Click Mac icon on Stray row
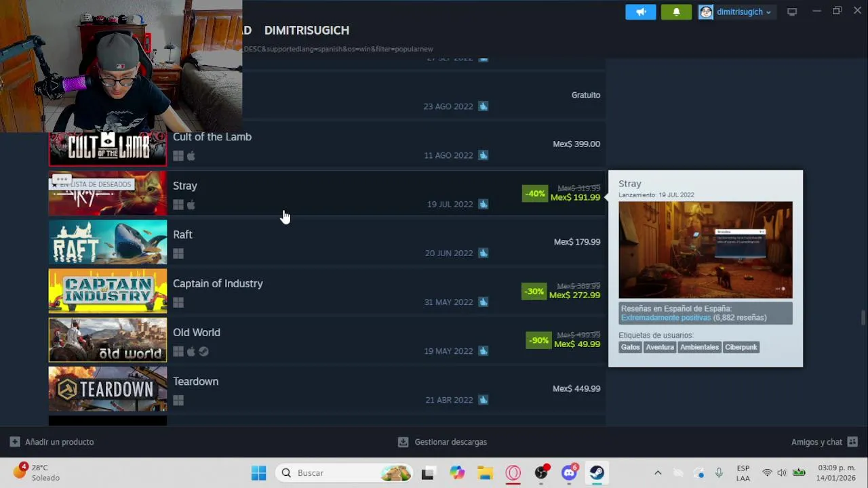Viewport: 868px width, 488px height. point(191,205)
